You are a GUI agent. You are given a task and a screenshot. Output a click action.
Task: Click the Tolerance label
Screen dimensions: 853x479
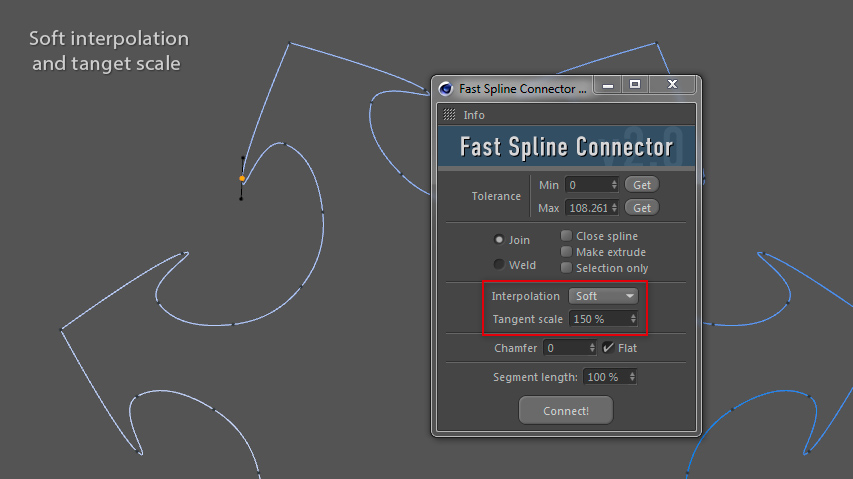[x=496, y=196]
